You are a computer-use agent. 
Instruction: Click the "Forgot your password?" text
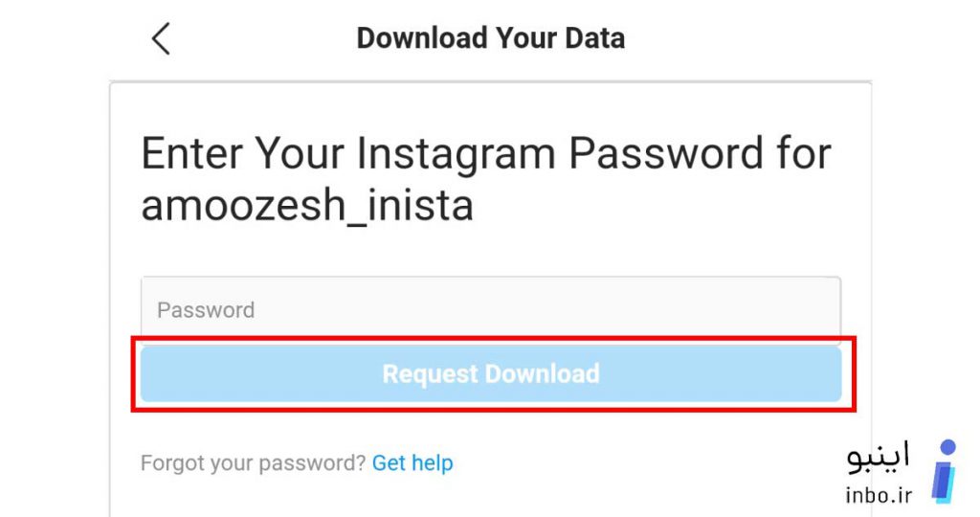[253, 463]
